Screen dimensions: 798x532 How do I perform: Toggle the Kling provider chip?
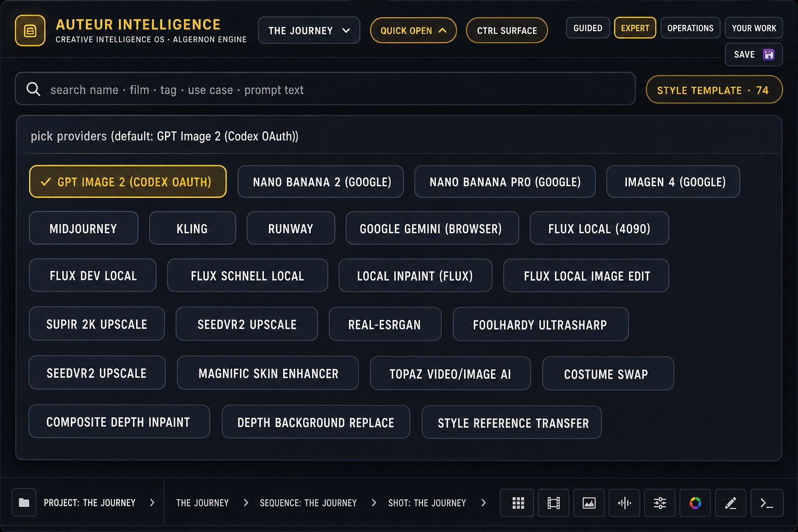193,228
